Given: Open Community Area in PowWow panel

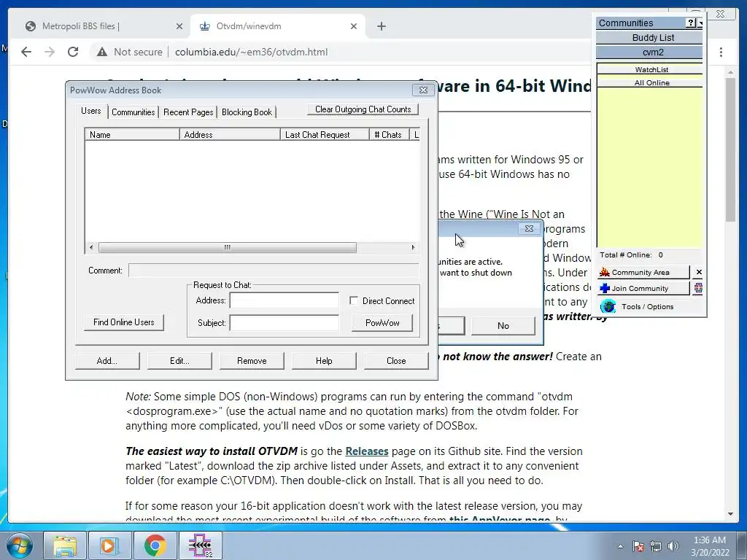Looking at the screenshot, I should [x=643, y=273].
